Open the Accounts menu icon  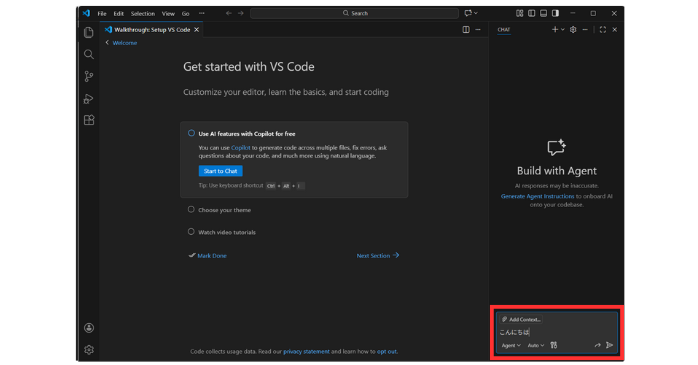[89, 328]
